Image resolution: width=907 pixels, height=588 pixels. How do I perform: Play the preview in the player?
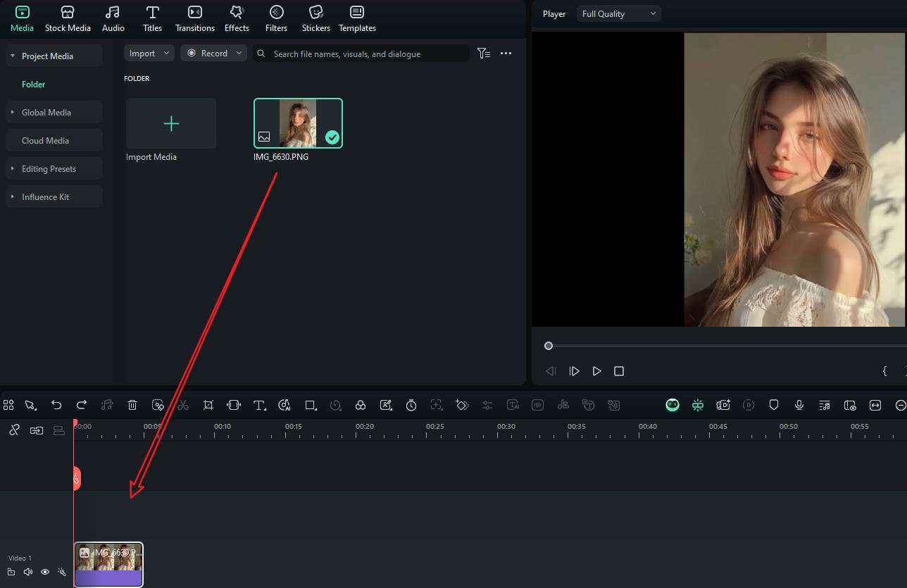pyautogui.click(x=596, y=371)
